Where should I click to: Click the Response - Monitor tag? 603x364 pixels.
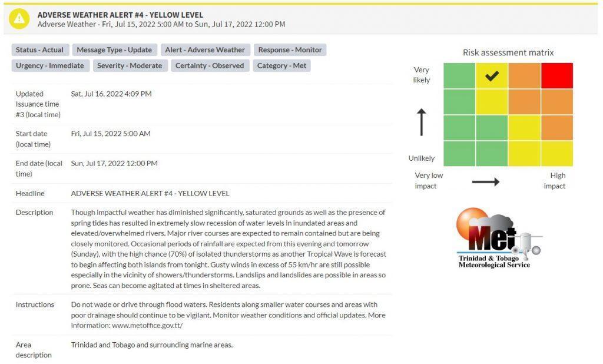290,49
